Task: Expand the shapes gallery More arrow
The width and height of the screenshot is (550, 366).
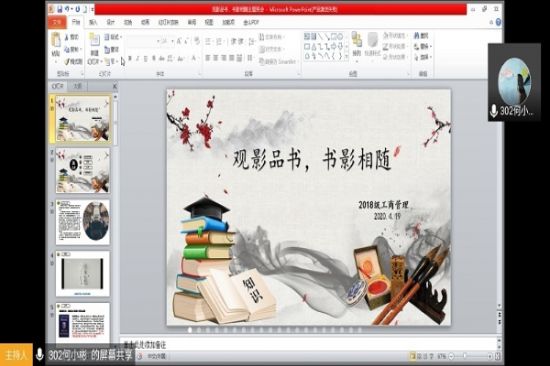Action: click(x=347, y=56)
